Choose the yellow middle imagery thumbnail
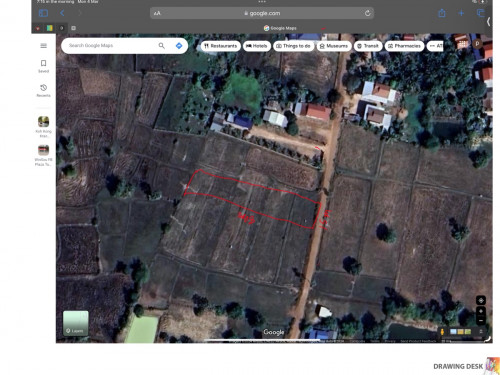Screen dimensions: 500x375 pos(460,332)
